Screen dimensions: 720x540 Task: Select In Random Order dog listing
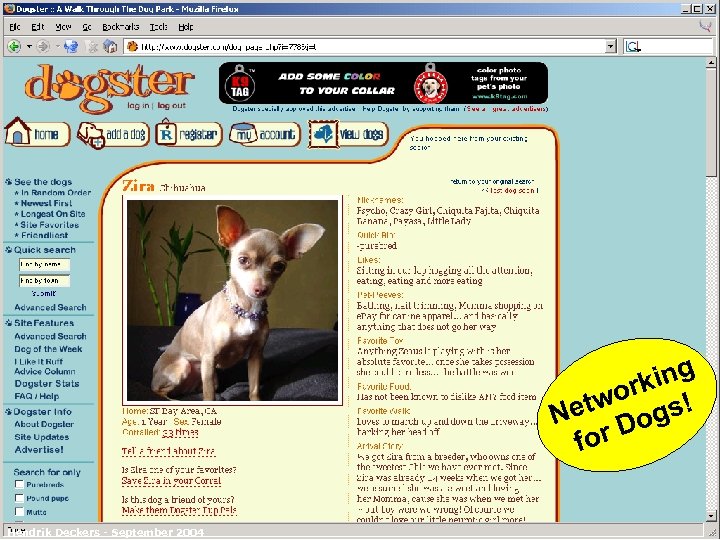pyautogui.click(x=56, y=193)
